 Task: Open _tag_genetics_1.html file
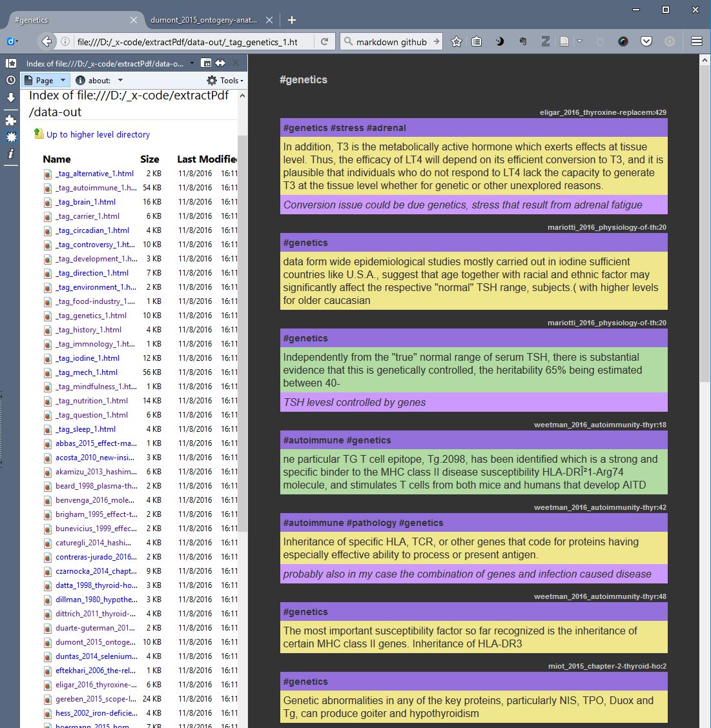[90, 316]
